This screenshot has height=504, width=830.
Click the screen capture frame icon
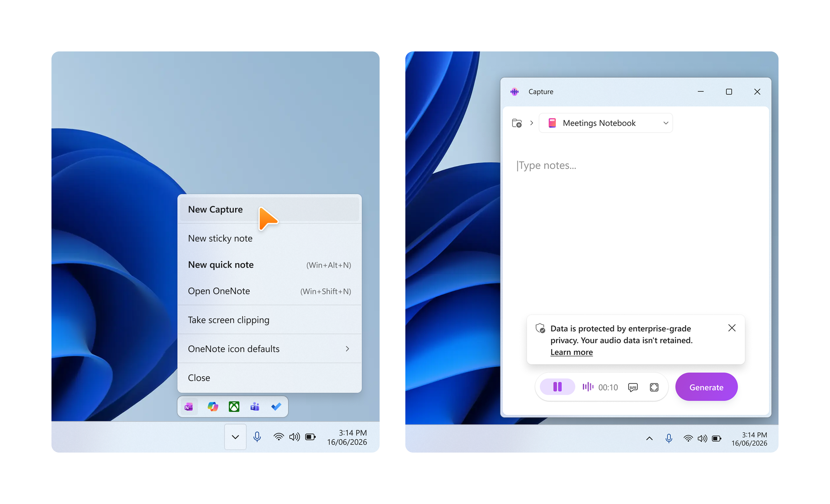(654, 388)
